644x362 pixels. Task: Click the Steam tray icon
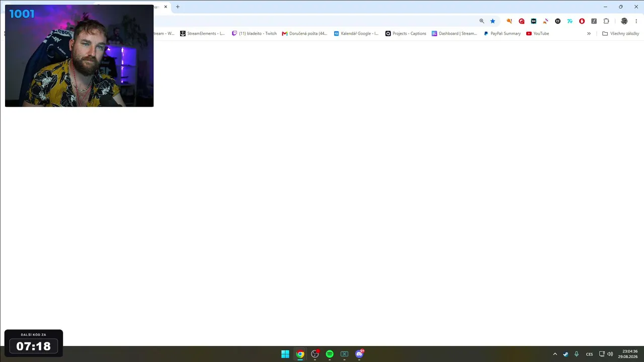coord(566,354)
